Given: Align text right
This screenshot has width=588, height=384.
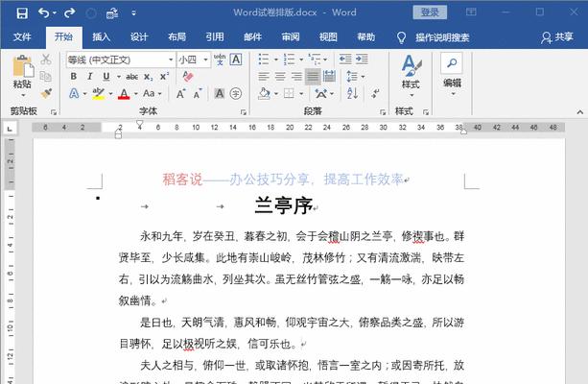Looking at the screenshot, I should coord(296,77).
